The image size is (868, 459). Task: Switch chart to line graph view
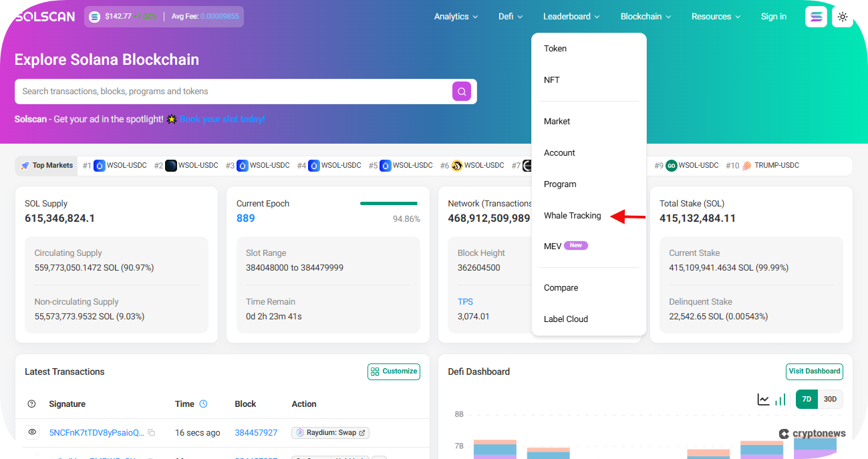coord(763,400)
